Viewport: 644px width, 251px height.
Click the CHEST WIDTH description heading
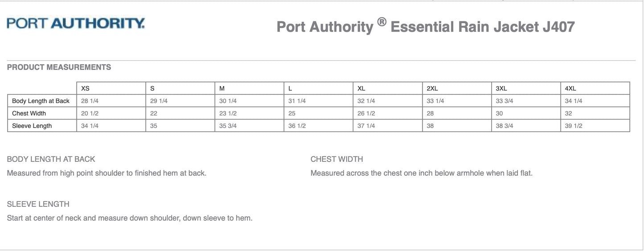[x=336, y=159]
